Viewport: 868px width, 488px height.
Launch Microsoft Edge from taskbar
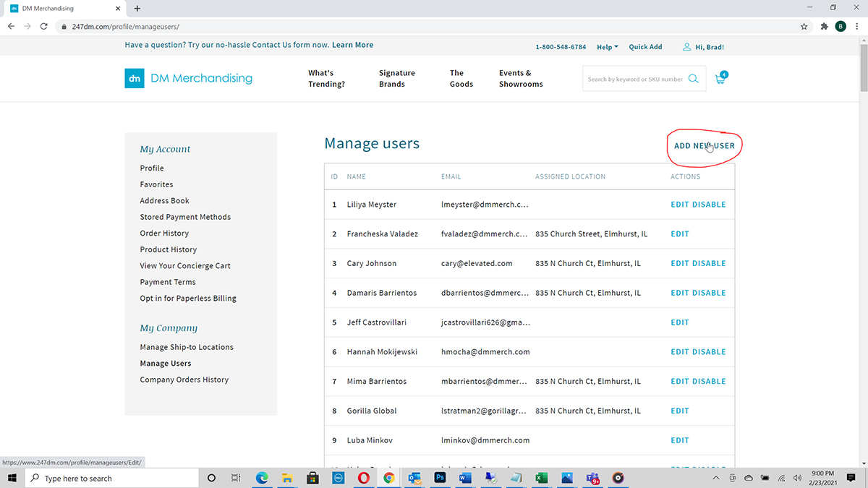262,478
